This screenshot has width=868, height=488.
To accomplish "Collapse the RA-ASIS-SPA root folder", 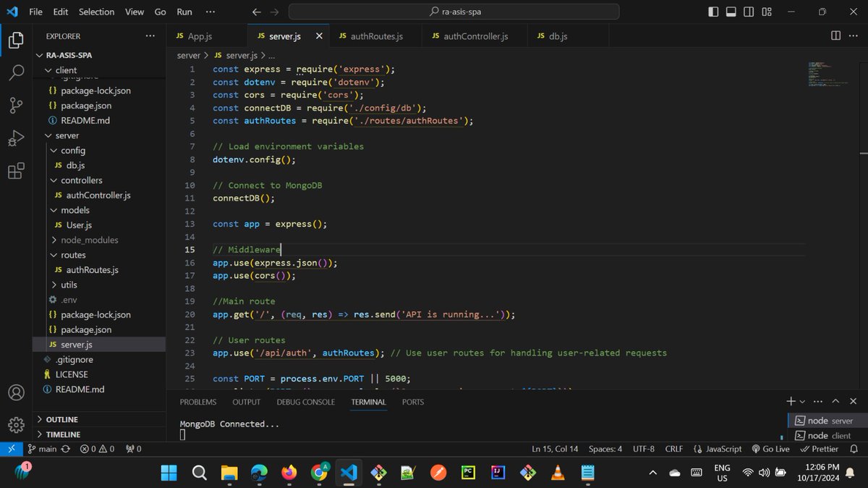I will click(99, 55).
